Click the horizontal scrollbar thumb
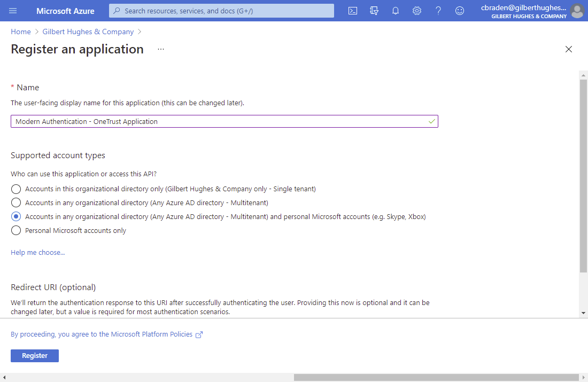Viewport: 588px width, 382px height. click(436, 378)
